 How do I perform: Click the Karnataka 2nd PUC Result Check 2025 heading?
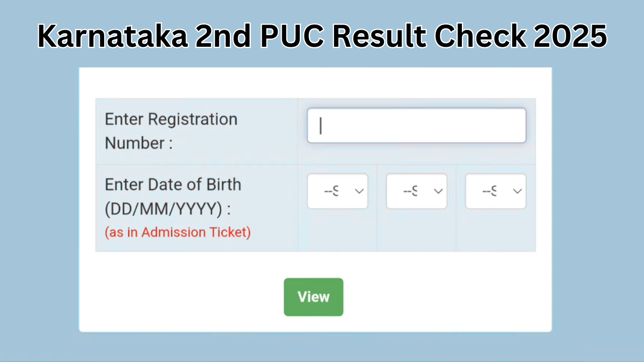pos(322,35)
